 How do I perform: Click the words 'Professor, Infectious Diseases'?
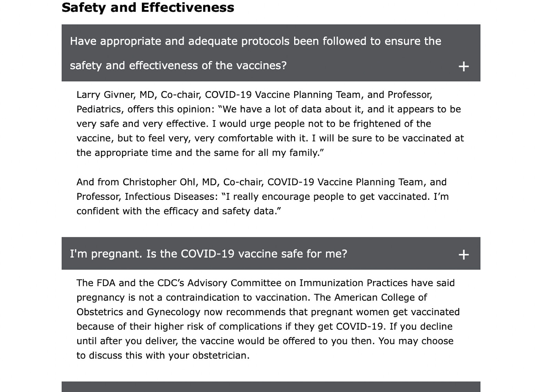(147, 196)
